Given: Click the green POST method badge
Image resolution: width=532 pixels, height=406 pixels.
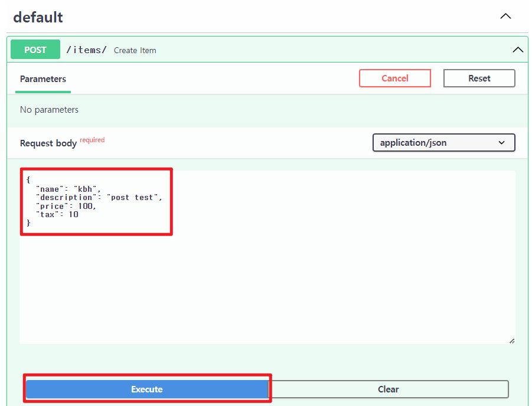Looking at the screenshot, I should coord(35,50).
